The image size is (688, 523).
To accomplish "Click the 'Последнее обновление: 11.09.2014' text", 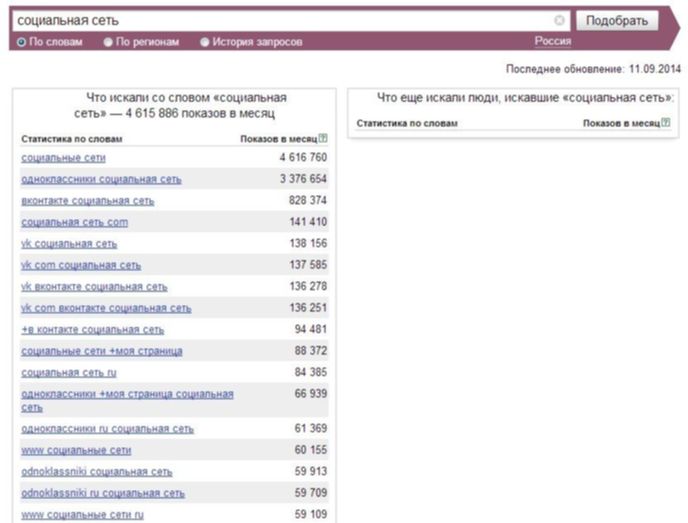I will point(593,69).
